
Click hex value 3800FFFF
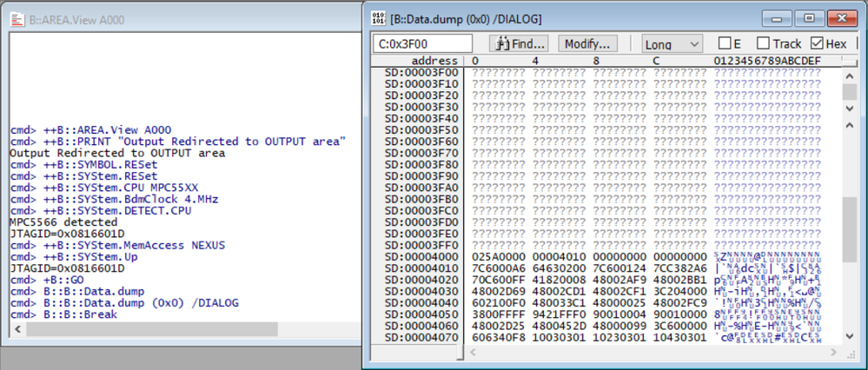[x=499, y=314]
